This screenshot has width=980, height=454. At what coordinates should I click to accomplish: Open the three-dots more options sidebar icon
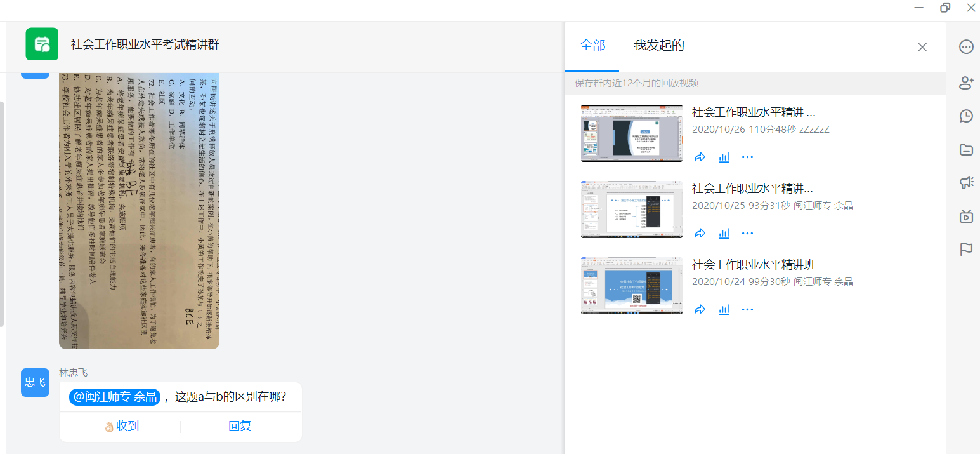point(966,47)
